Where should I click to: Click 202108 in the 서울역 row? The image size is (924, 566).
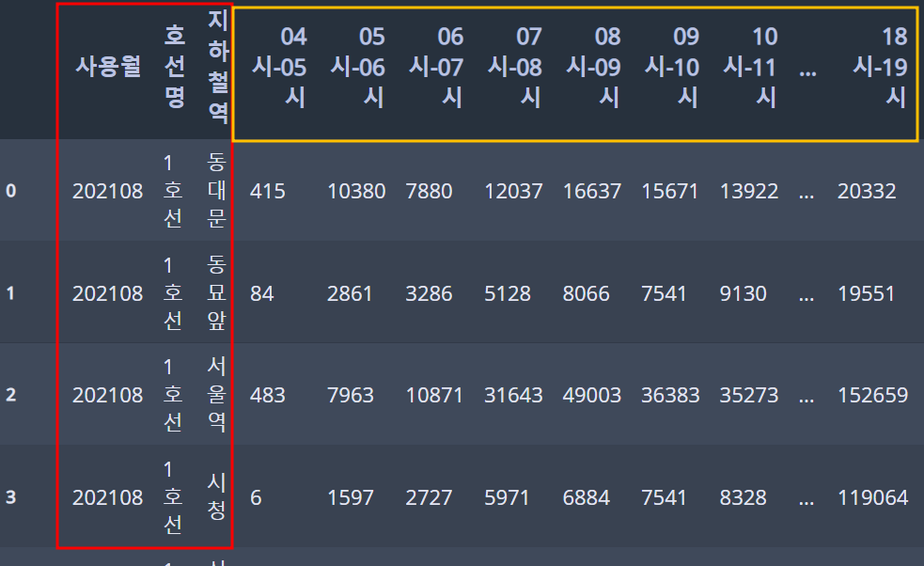pos(108,395)
